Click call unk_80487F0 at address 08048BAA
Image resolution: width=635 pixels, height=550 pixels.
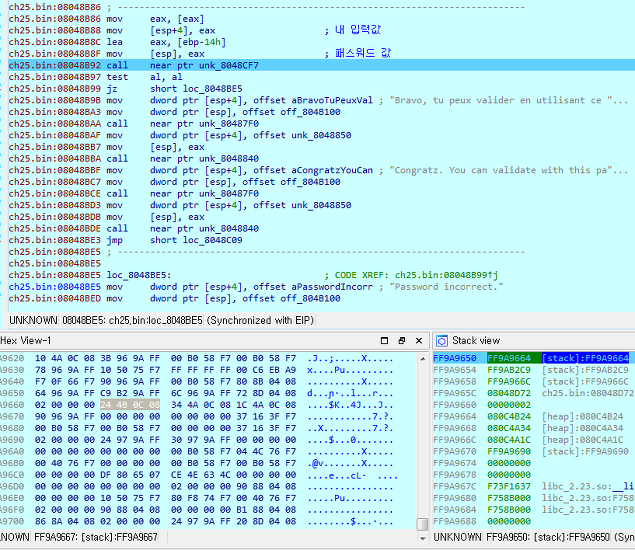[182, 124]
